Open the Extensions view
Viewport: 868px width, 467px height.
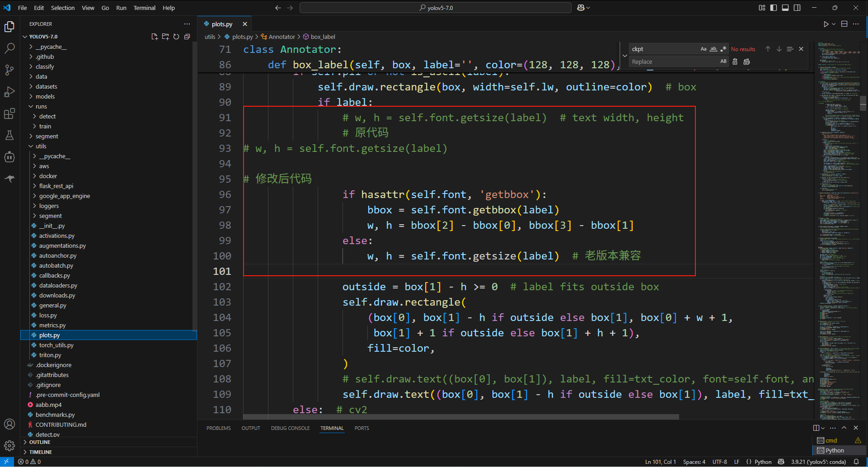click(9, 113)
